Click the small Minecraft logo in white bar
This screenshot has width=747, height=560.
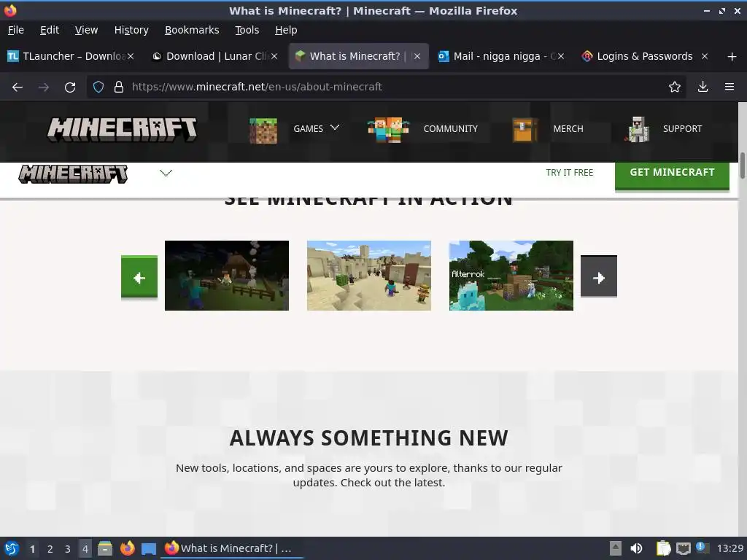(x=73, y=174)
